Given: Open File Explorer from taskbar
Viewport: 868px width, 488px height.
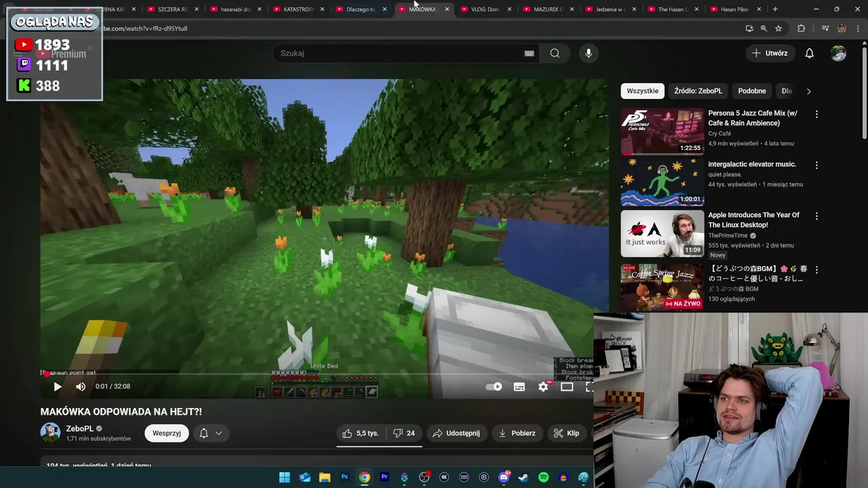Looking at the screenshot, I should (325, 477).
